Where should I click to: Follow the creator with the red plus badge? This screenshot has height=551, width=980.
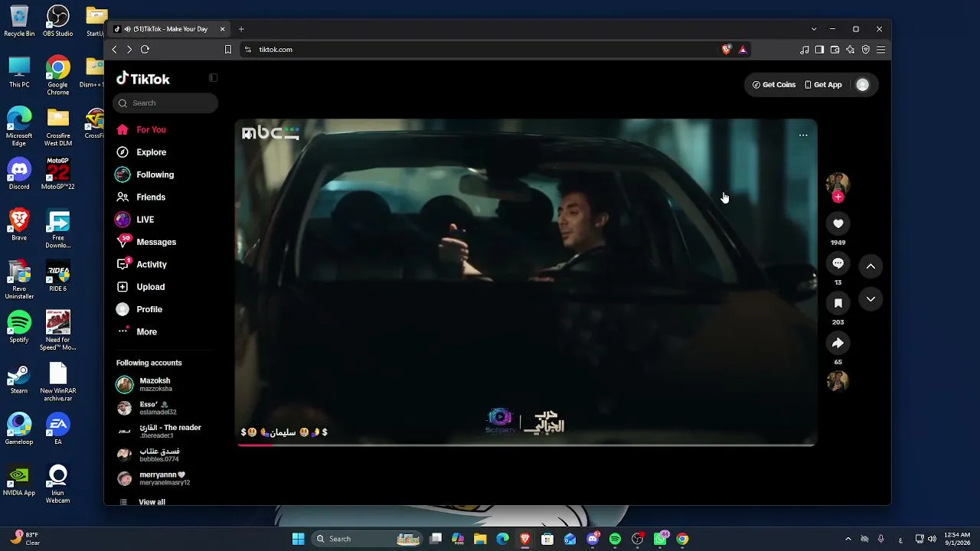click(x=838, y=197)
